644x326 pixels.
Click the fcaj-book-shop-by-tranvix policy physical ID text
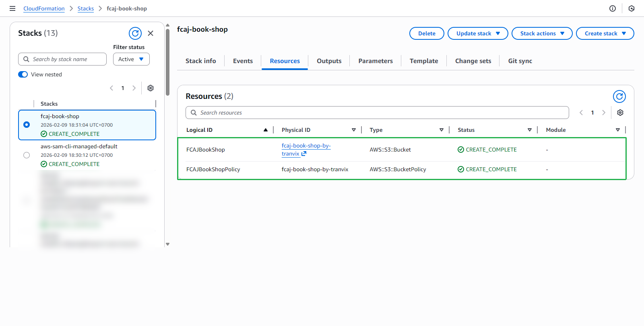coord(315,169)
